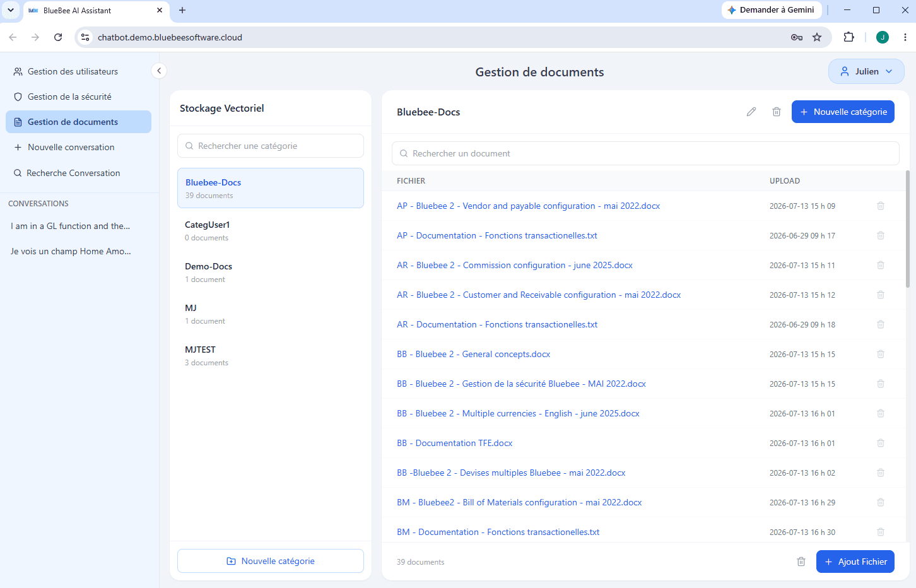Open the Julien user dropdown
This screenshot has height=588, width=916.
click(866, 71)
